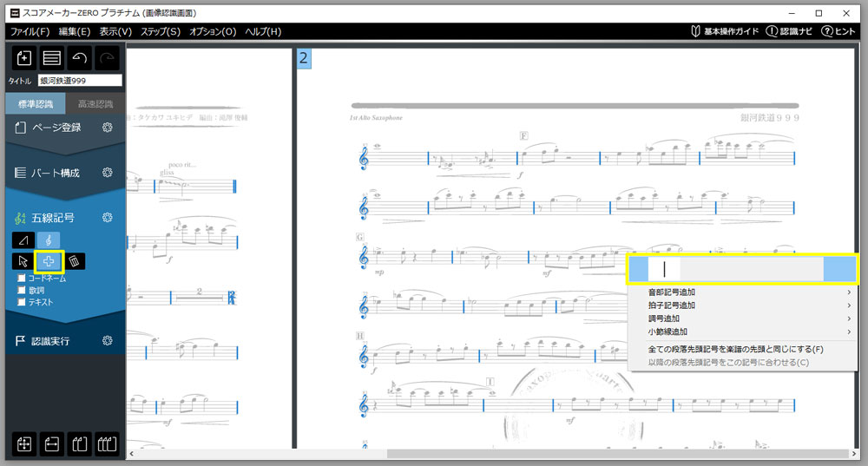868x466 pixels.
Task: Click rehearsal mark H on score
Action: point(360,335)
